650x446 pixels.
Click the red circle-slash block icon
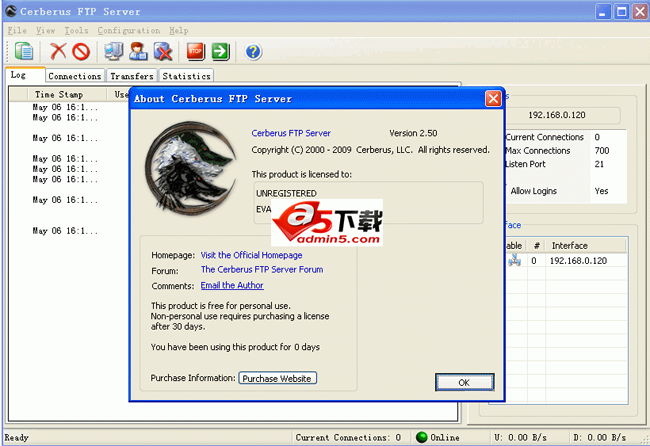click(81, 51)
